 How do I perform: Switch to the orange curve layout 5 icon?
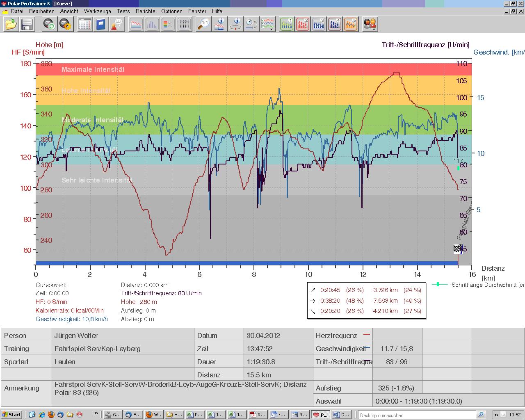click(351, 24)
